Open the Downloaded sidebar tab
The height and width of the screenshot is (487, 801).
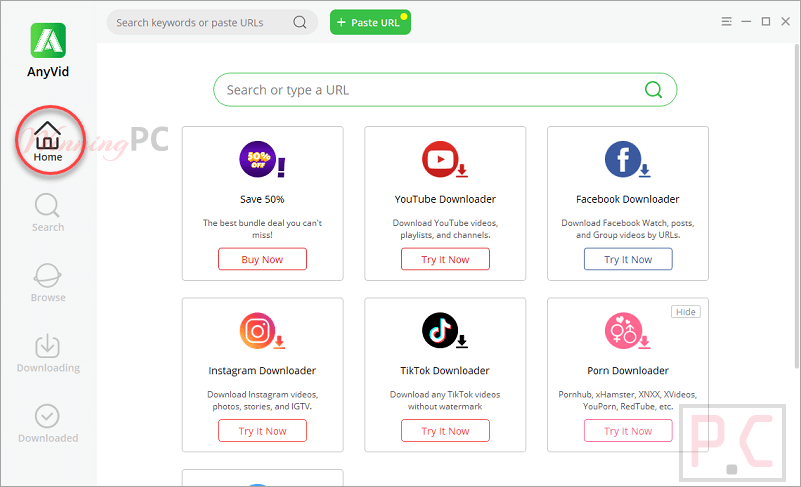pyautogui.click(x=48, y=424)
